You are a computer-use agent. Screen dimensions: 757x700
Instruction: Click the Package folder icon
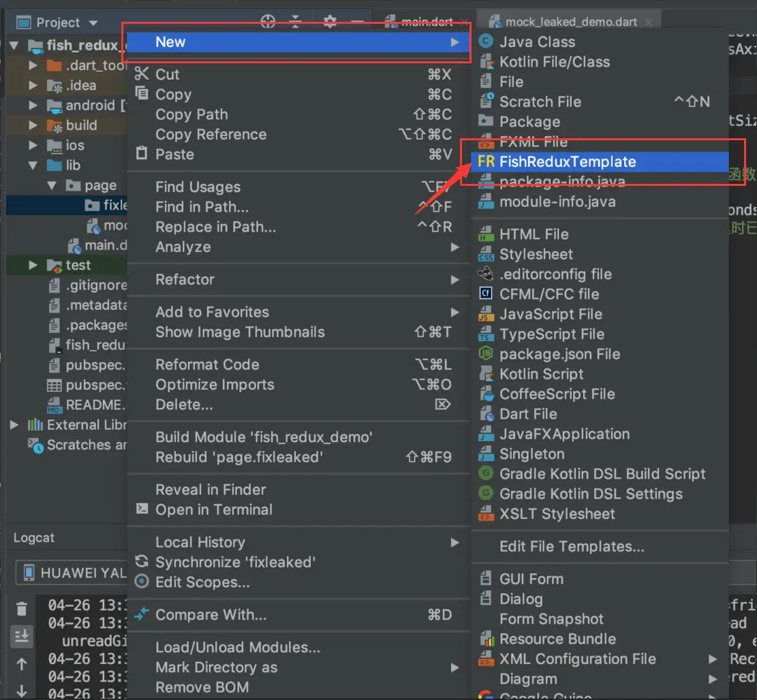[x=486, y=121]
